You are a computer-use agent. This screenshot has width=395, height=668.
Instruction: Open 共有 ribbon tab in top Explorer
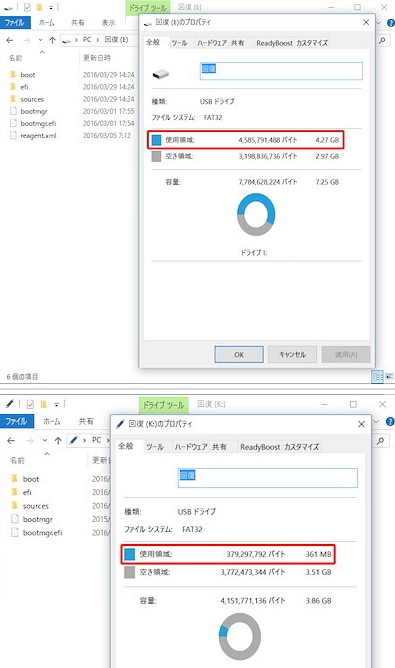(x=78, y=23)
